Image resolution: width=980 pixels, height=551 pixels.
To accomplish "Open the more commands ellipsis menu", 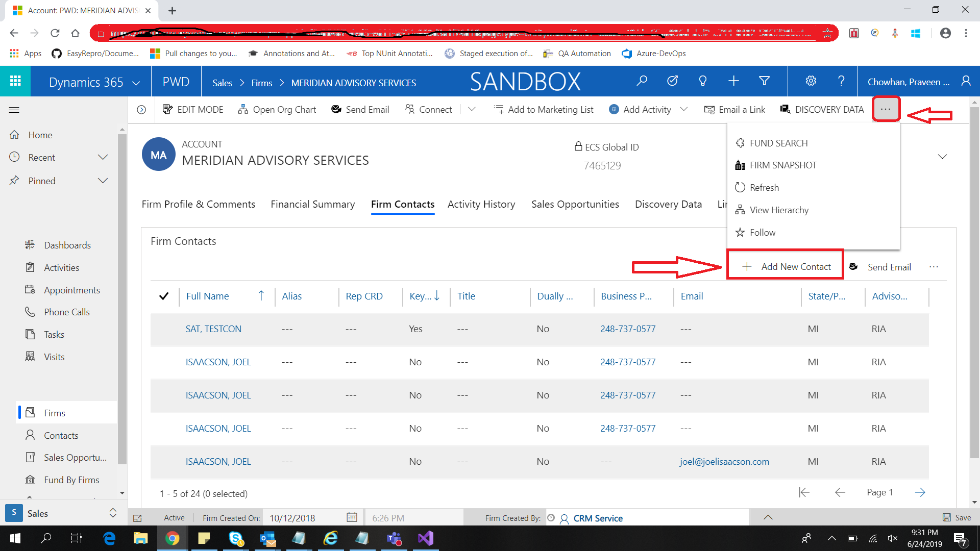I will pos(886,109).
